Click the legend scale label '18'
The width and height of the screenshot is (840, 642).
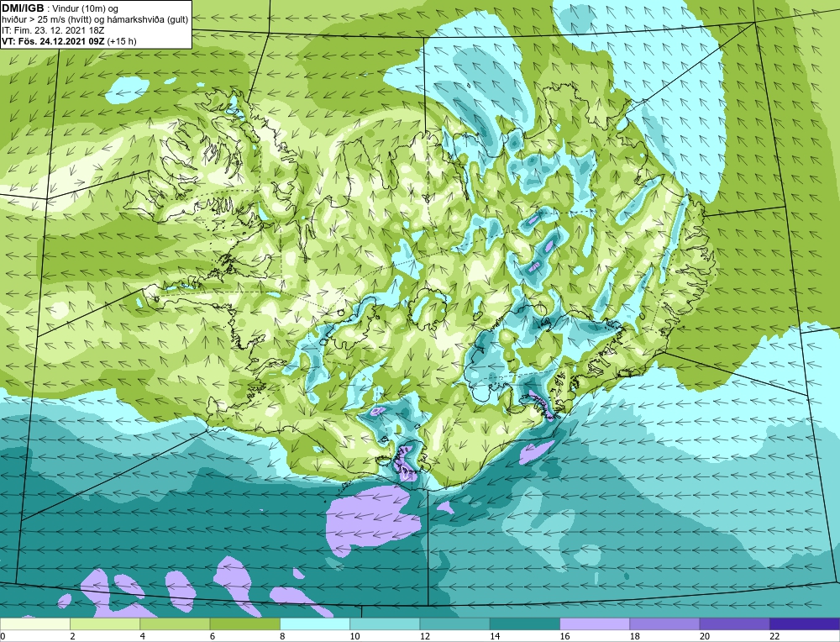pyautogui.click(x=634, y=636)
